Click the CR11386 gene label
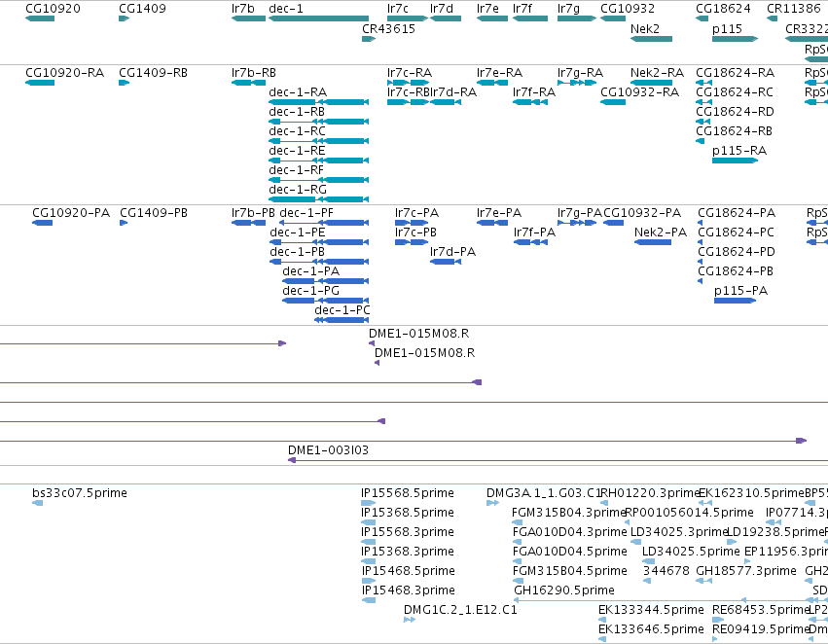 pyautogui.click(x=794, y=9)
